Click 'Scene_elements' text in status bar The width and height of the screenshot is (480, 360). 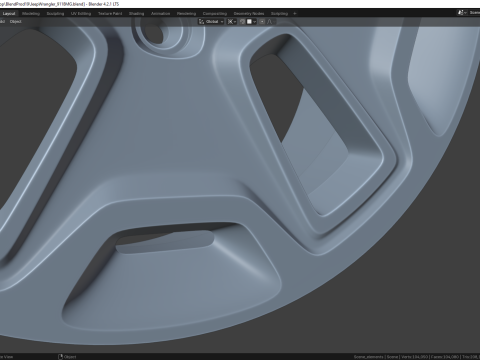369,357
